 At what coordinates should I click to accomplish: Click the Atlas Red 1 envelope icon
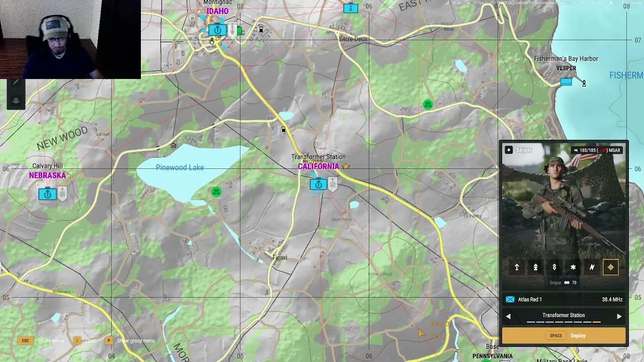click(x=510, y=300)
